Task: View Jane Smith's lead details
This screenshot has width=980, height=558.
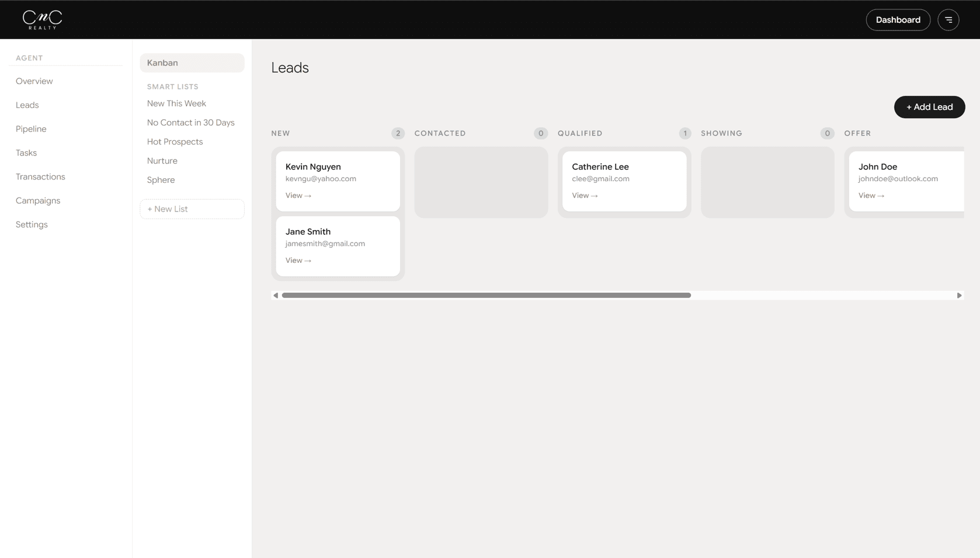Action: (x=298, y=261)
